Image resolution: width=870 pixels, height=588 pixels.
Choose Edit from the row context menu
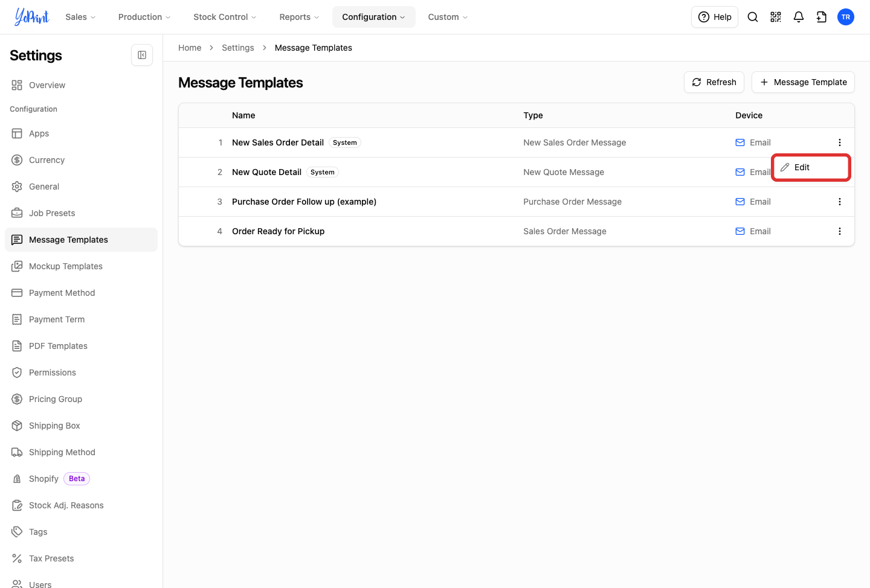[x=811, y=167]
